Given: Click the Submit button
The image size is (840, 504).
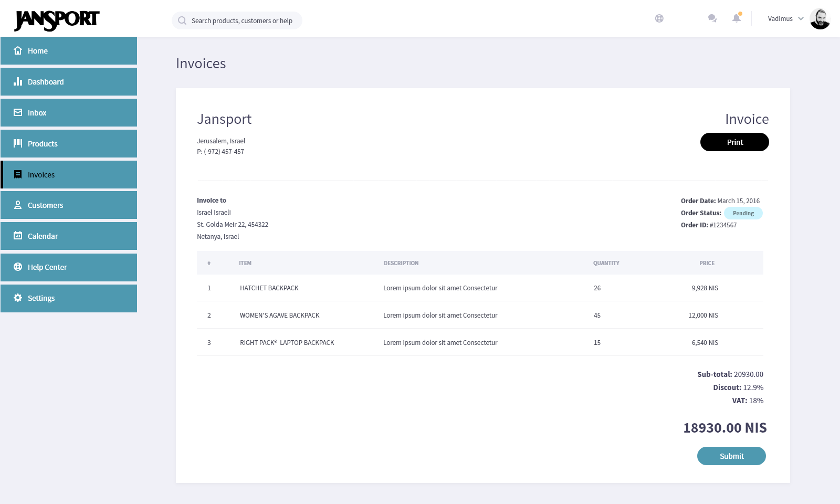Looking at the screenshot, I should click(731, 456).
